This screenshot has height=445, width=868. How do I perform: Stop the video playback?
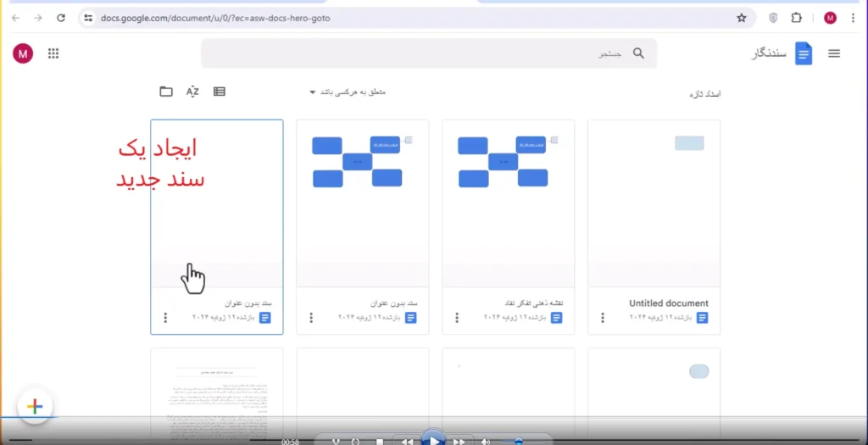380,442
